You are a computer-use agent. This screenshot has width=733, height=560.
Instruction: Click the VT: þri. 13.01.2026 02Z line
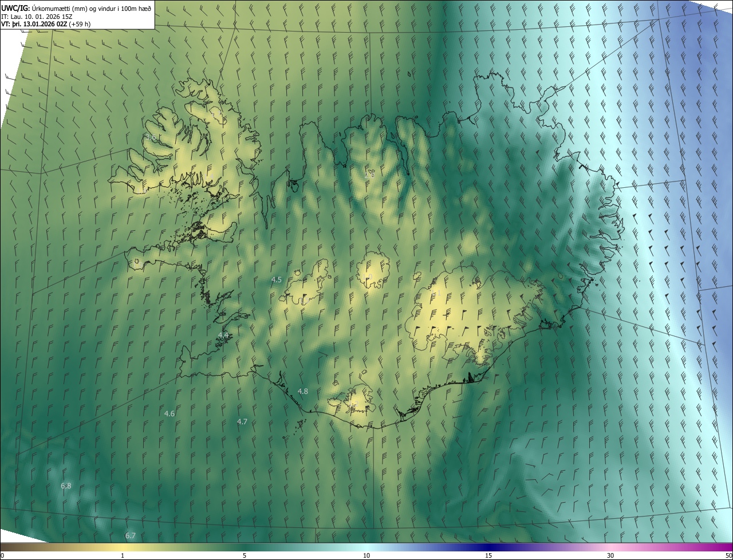point(46,24)
